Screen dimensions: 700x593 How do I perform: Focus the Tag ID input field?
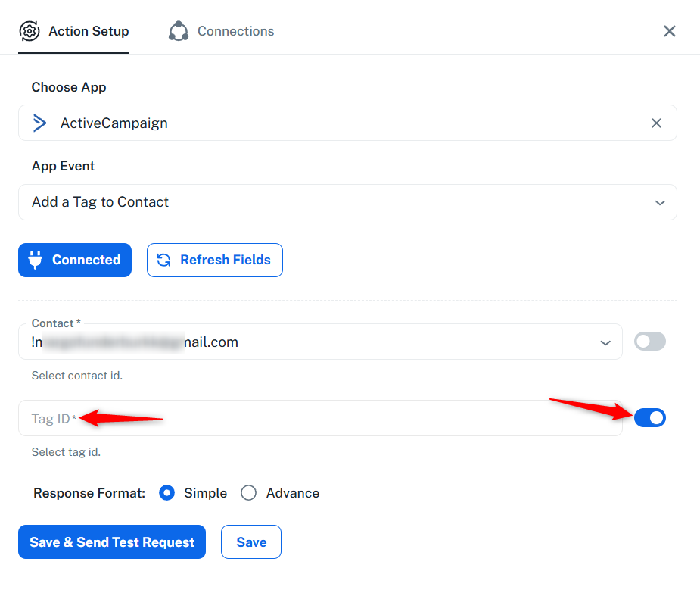click(320, 418)
